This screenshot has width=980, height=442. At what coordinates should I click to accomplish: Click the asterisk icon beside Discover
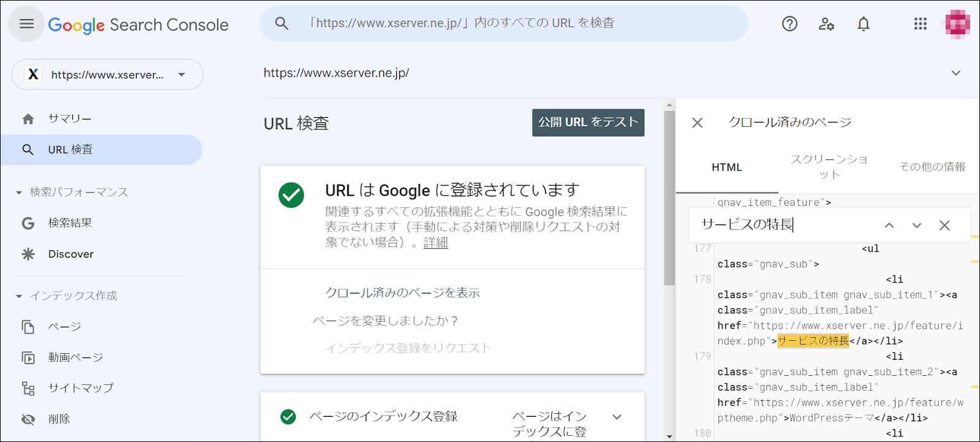point(28,254)
